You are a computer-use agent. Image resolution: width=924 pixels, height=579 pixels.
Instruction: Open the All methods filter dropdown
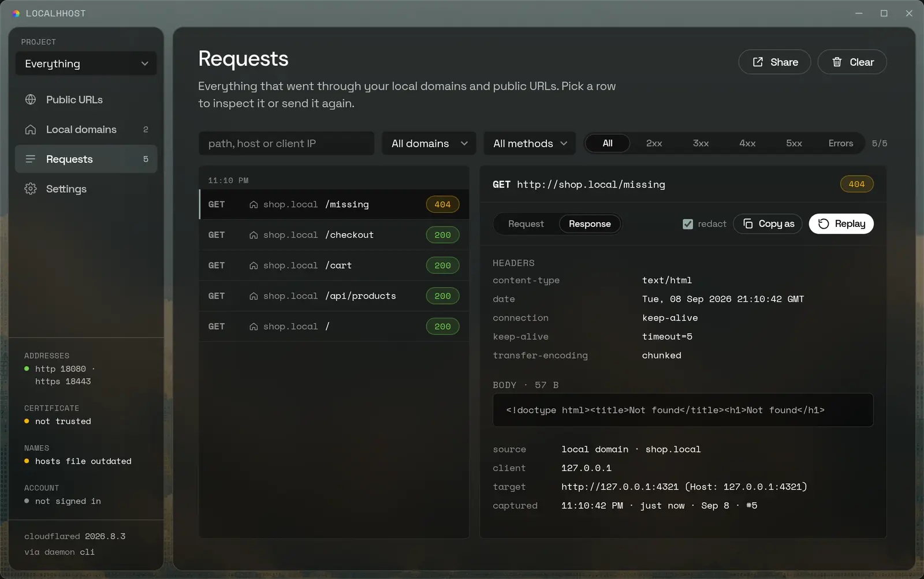[530, 143]
